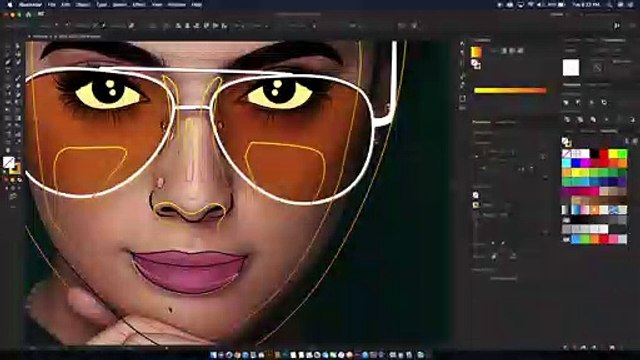Click the fourth Pathfinder shape mode icon

(604, 102)
